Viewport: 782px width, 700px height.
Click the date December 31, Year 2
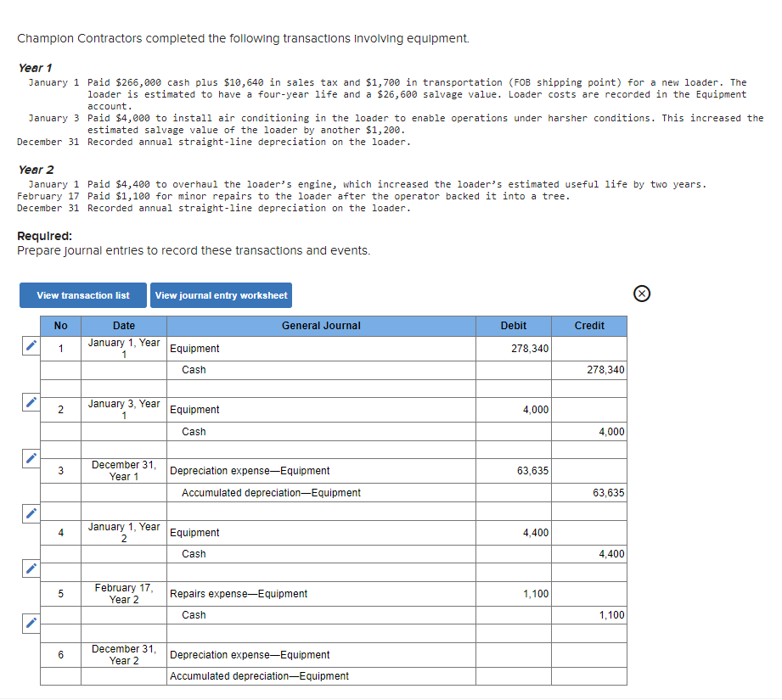124,655
